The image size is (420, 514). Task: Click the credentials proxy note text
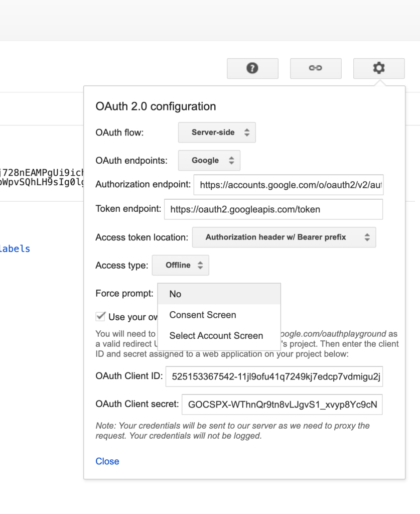tap(233, 431)
